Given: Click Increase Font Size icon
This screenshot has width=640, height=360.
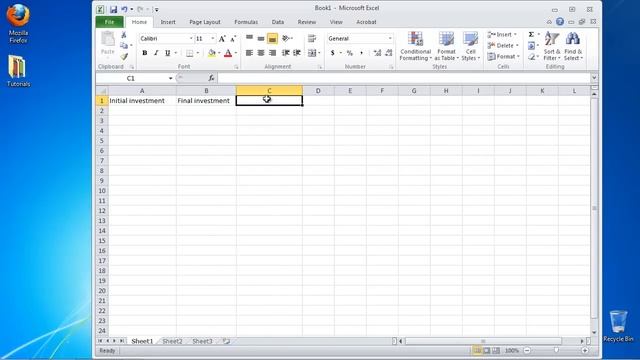Looking at the screenshot, I should pos(222,39).
